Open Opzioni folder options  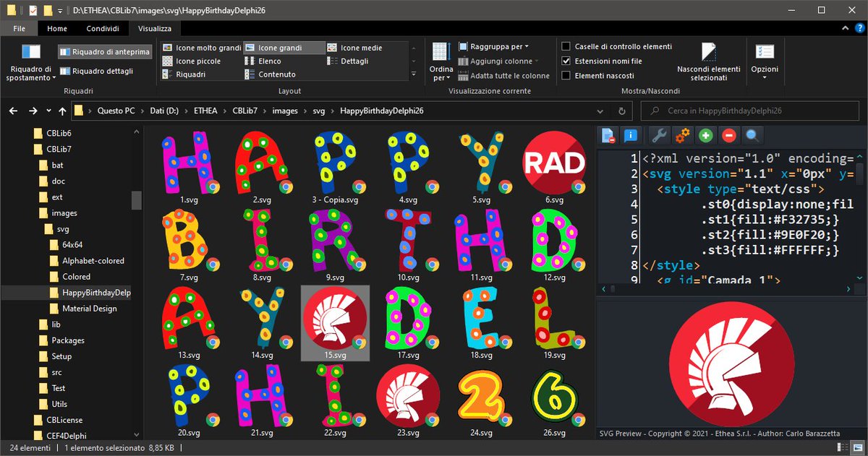pyautogui.click(x=765, y=62)
